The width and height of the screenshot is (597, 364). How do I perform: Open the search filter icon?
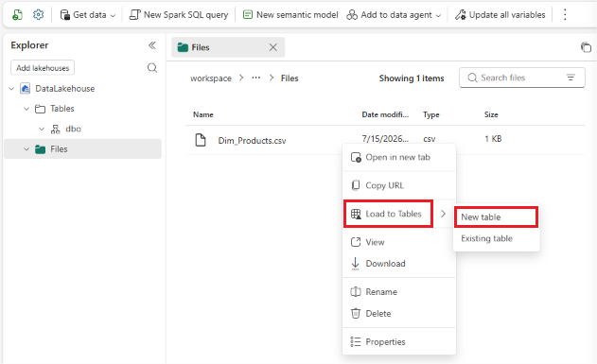pos(571,78)
